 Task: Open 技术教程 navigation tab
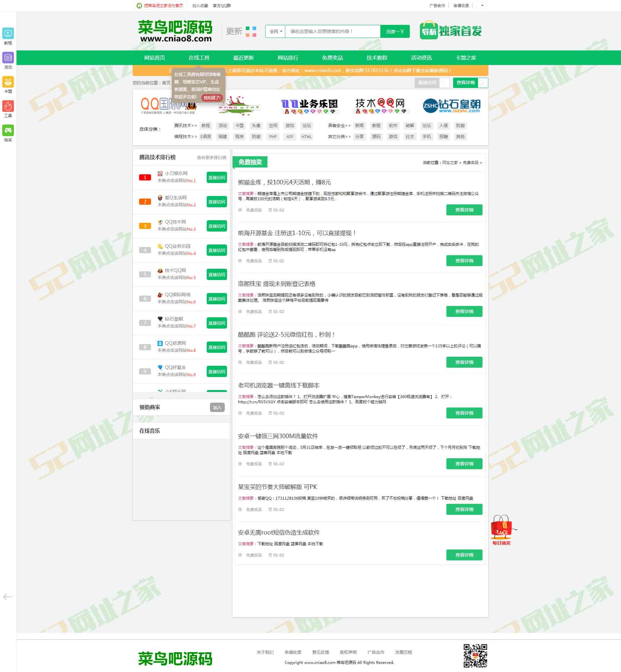pyautogui.click(x=377, y=58)
